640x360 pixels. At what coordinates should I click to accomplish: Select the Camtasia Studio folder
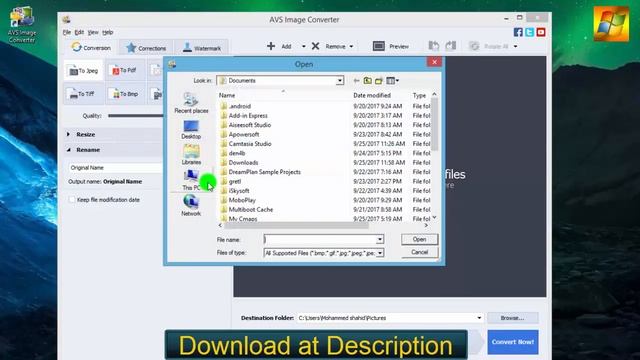point(250,144)
